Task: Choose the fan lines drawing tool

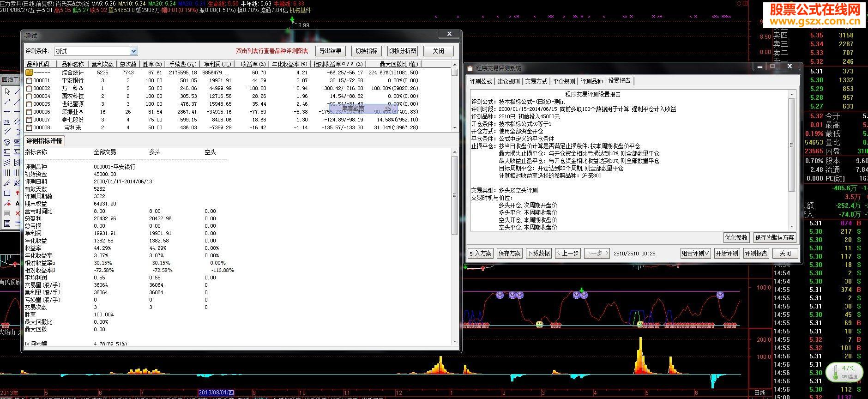Action: coord(7,183)
